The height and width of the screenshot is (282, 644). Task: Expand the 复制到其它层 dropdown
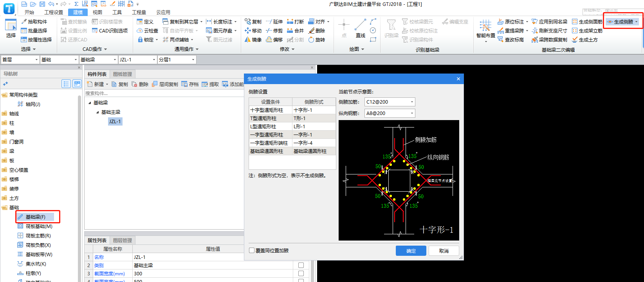(201, 22)
